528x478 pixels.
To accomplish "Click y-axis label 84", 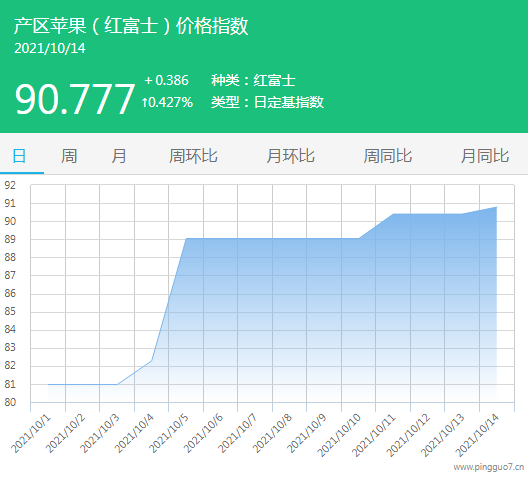I will (x=10, y=330).
